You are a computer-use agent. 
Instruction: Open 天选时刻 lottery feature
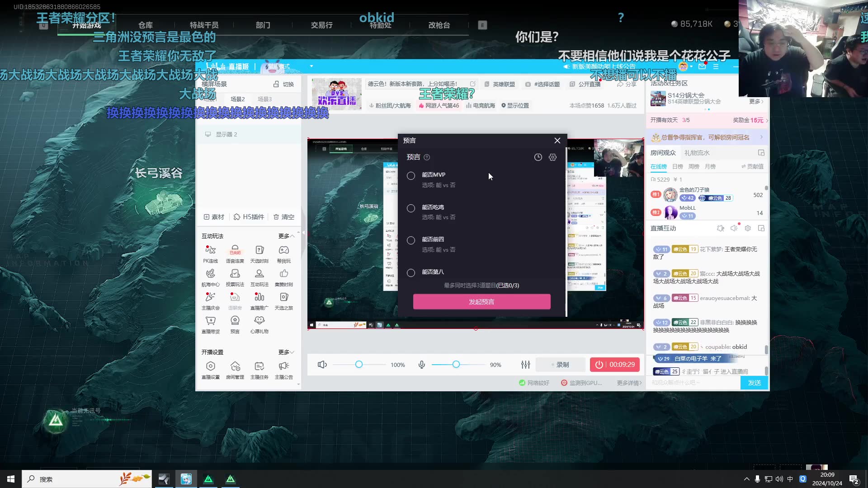(259, 253)
